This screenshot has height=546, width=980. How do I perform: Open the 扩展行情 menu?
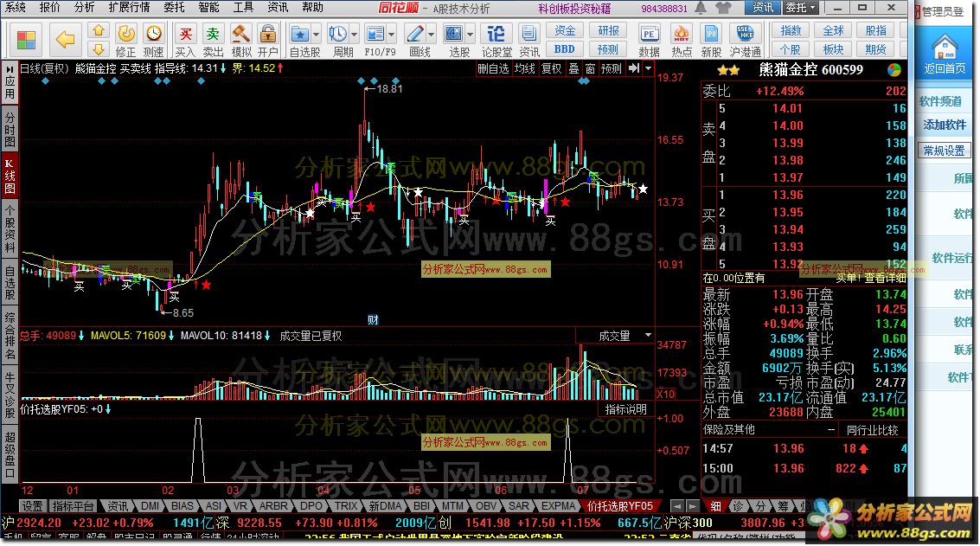coord(129,7)
